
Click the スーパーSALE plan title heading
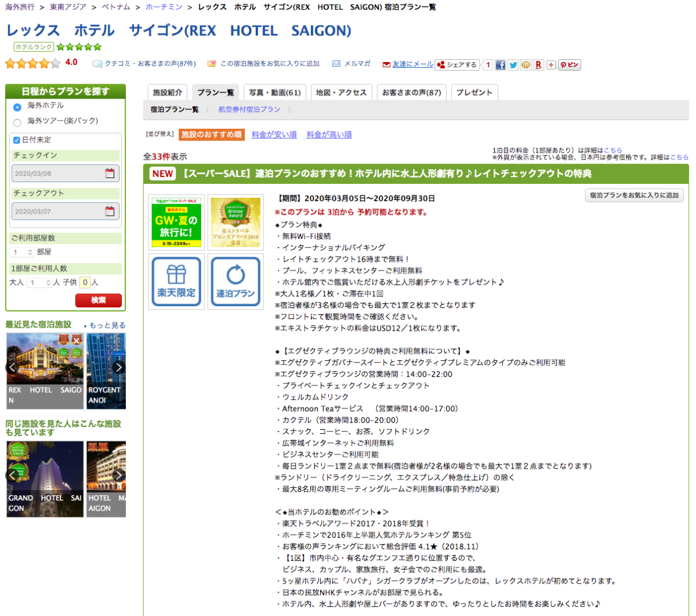387,173
